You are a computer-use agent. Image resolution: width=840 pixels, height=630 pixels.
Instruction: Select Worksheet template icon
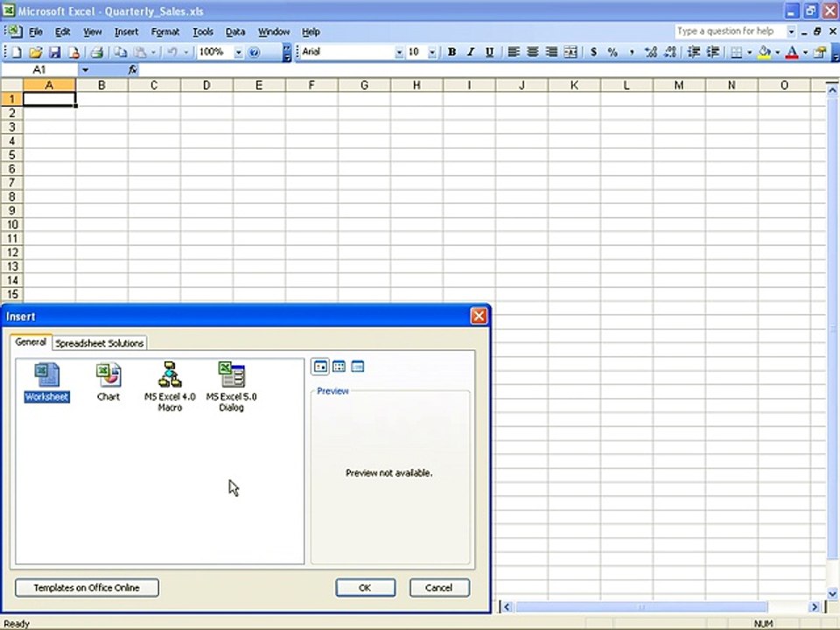46,382
